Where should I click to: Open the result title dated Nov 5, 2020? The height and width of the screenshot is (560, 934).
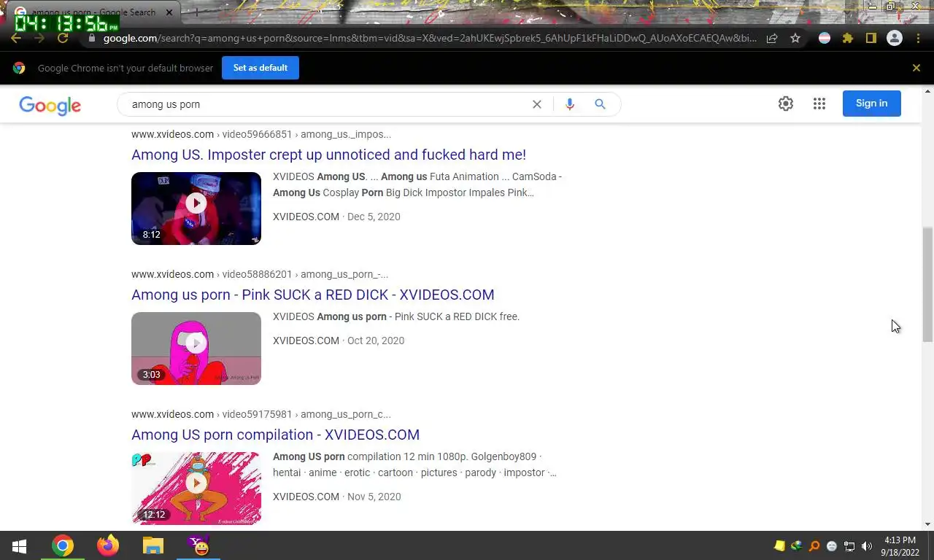275,435
